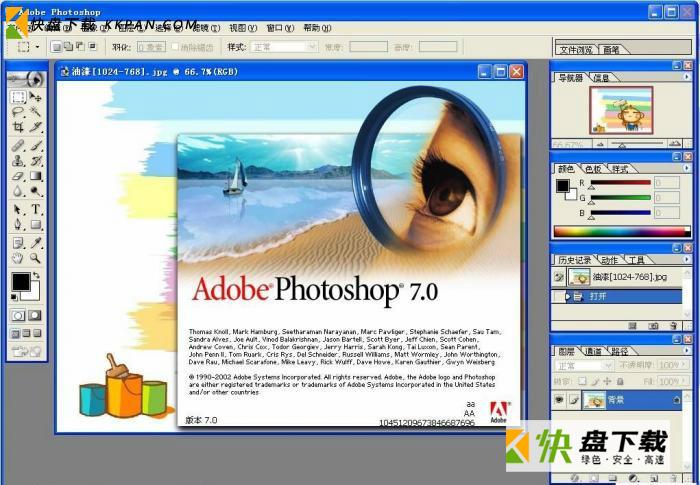
Task: Open layer opacity 100% slider arrow
Action: [x=683, y=365]
